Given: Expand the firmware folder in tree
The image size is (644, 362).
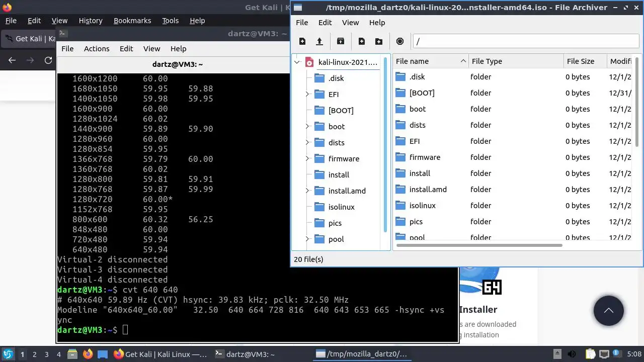Looking at the screenshot, I should click(307, 158).
